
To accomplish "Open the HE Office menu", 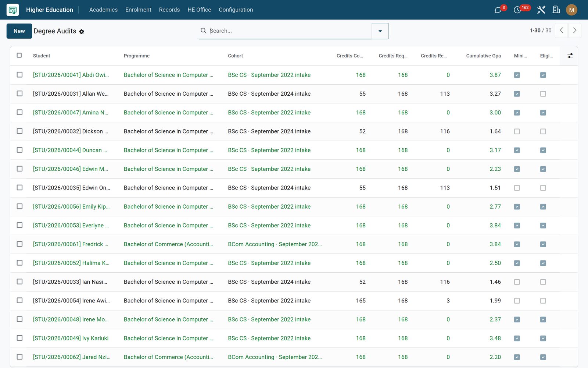I will [199, 10].
